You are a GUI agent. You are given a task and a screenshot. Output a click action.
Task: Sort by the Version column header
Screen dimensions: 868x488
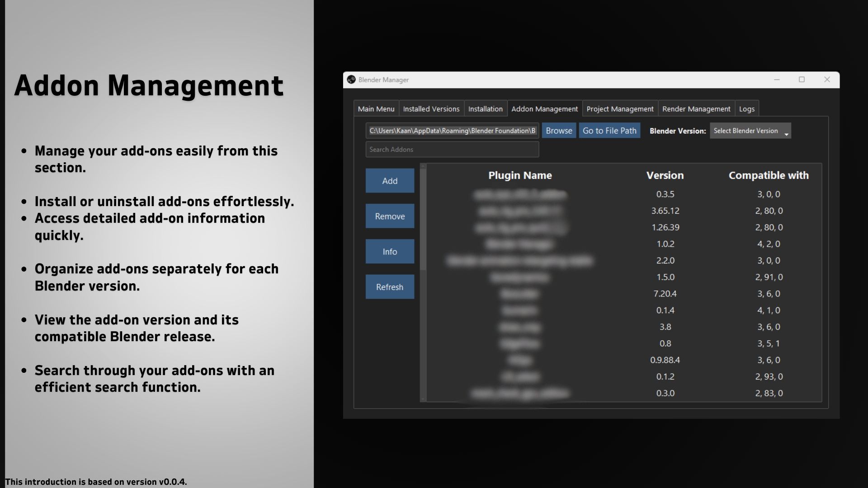(x=665, y=175)
